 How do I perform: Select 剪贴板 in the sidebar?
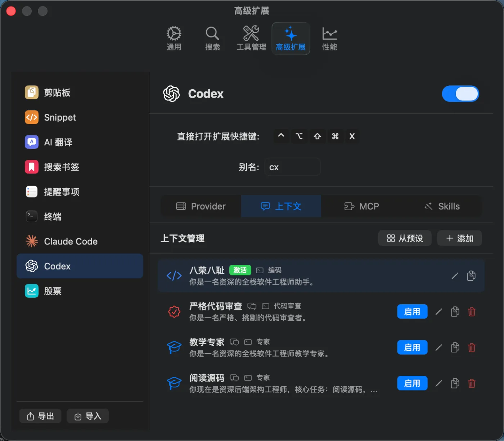pos(80,93)
